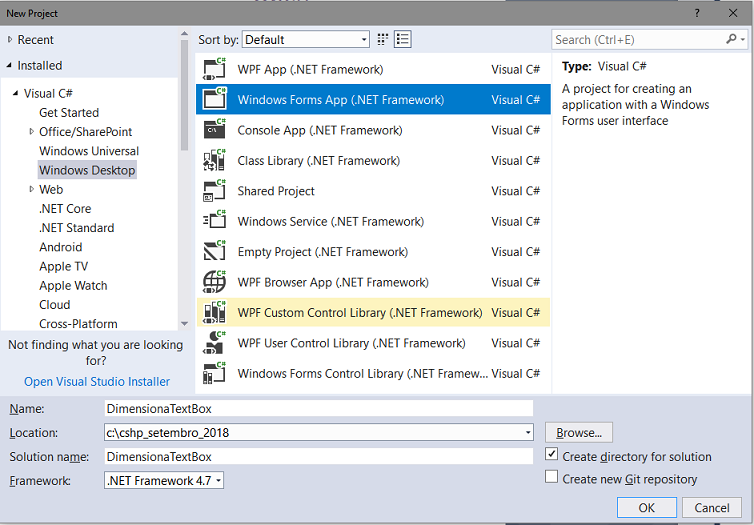Screen dimensions: 754x525
Task: Select Cloud category
Action: (55, 305)
